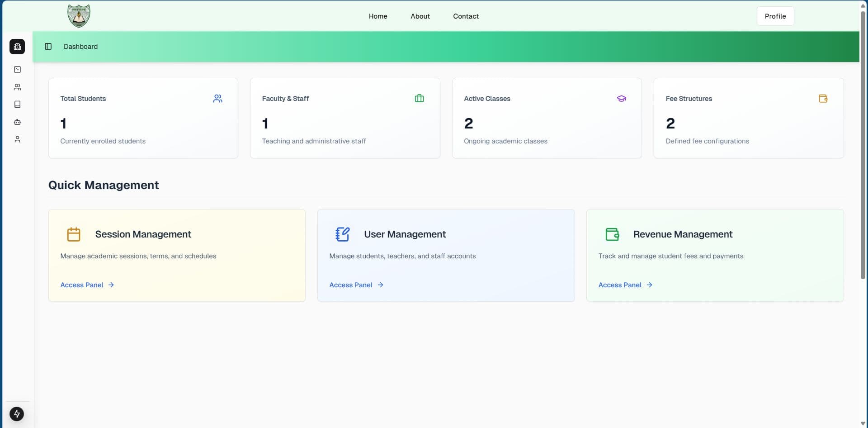Click the scrollbar down arrow
Screen dimensions: 868x428
point(863,423)
